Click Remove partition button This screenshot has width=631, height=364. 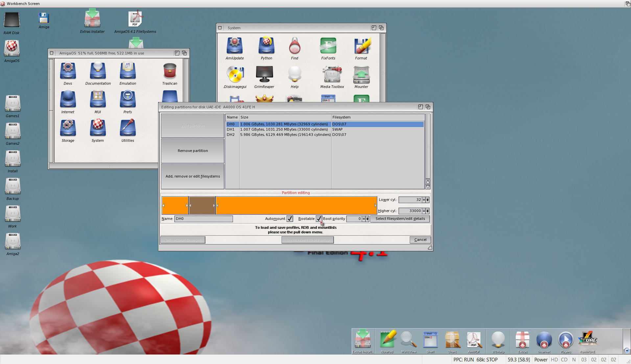[193, 151]
